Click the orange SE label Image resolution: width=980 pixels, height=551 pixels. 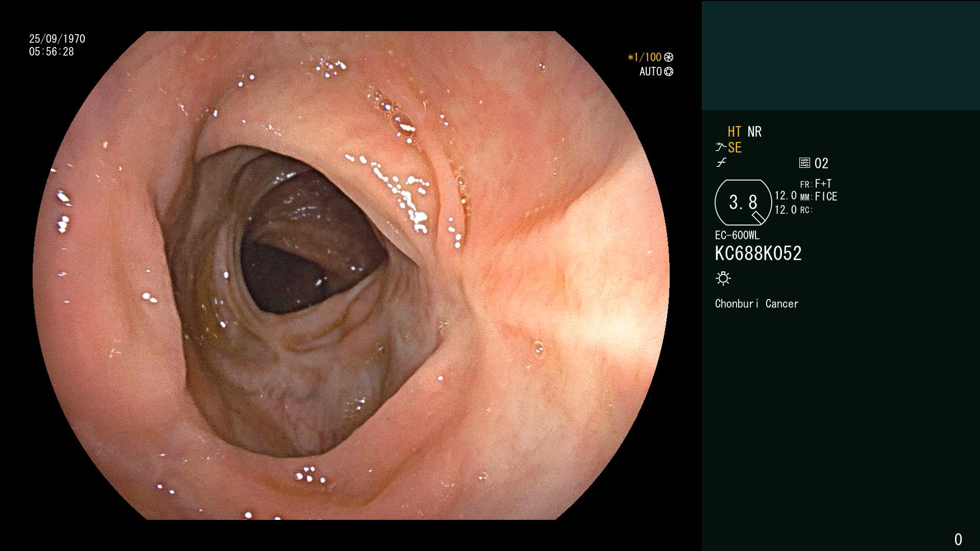[735, 148]
